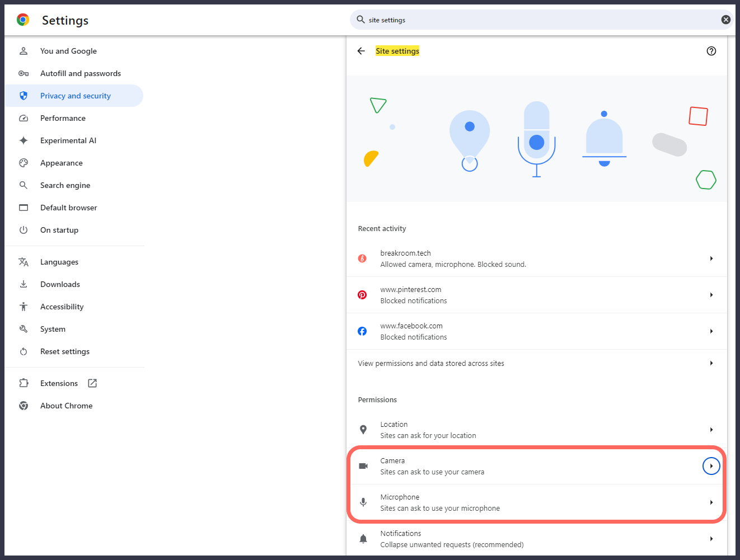
Task: Click the facebook favicon in Recent activity
Action: (x=362, y=331)
